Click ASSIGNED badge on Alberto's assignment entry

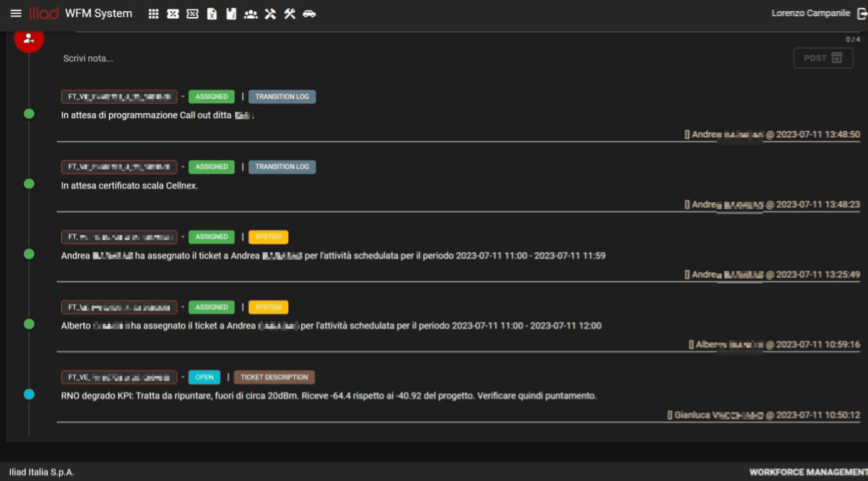(211, 307)
